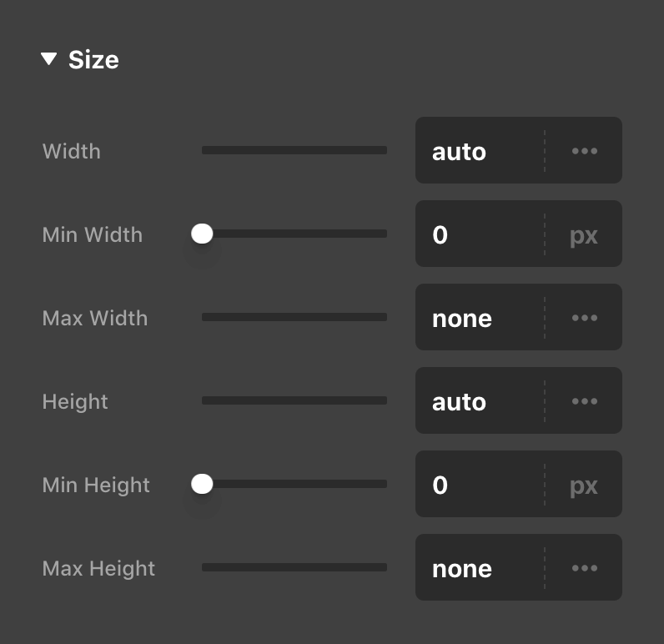Click the Min Width slider handle
Screen dimensions: 664x644
click(x=202, y=234)
